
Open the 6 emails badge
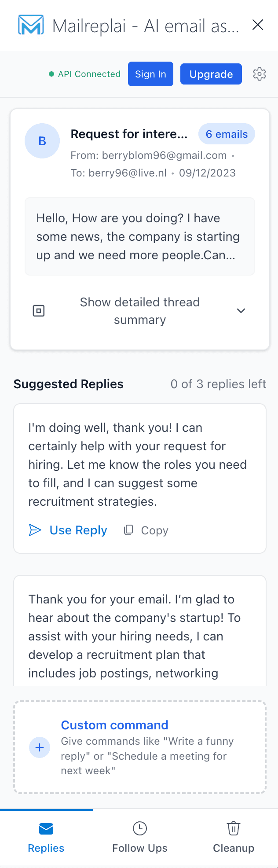[x=227, y=134]
